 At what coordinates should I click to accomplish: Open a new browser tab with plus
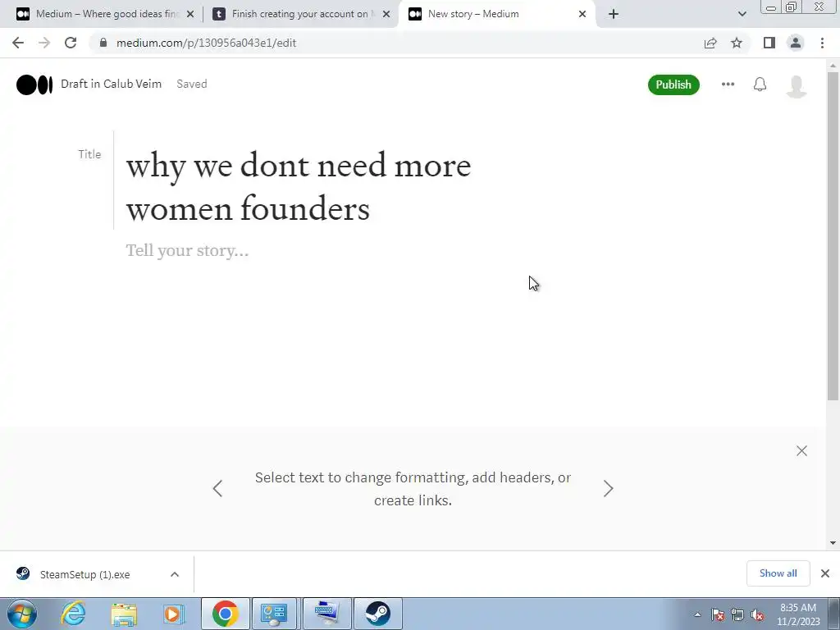[x=614, y=15]
